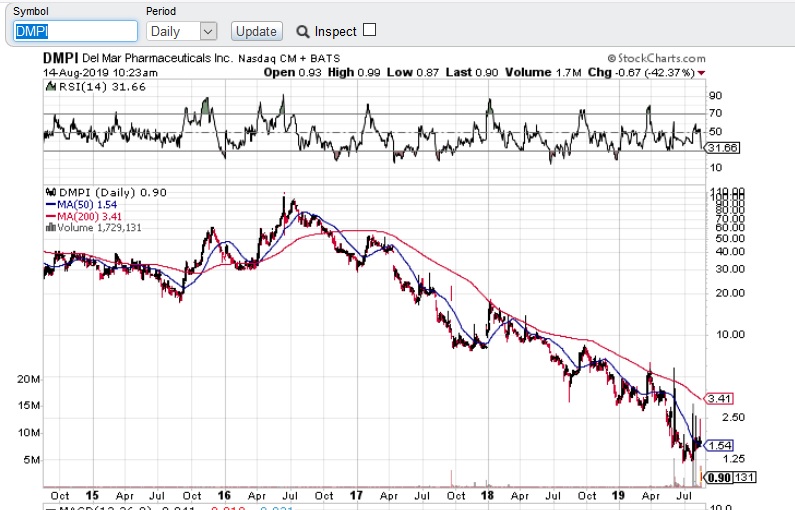795x510 pixels.
Task: Click the year 18 label on the time axis
Action: point(487,495)
